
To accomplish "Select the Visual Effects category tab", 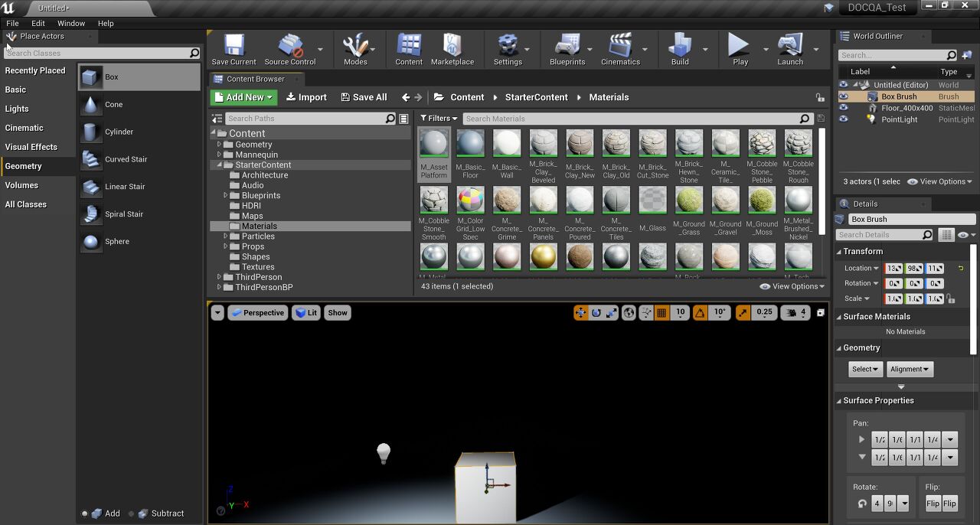I will coord(31,147).
